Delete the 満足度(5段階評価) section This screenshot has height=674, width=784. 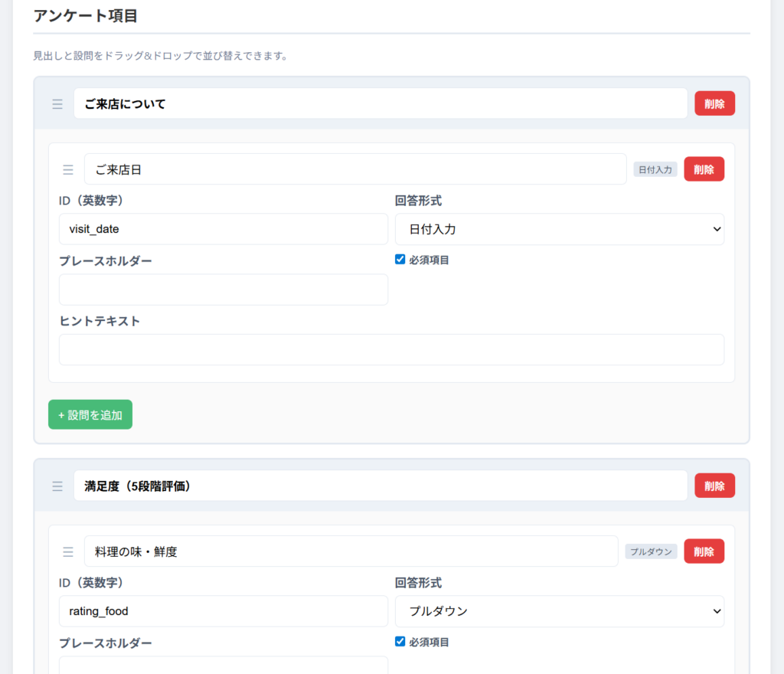[x=714, y=486]
